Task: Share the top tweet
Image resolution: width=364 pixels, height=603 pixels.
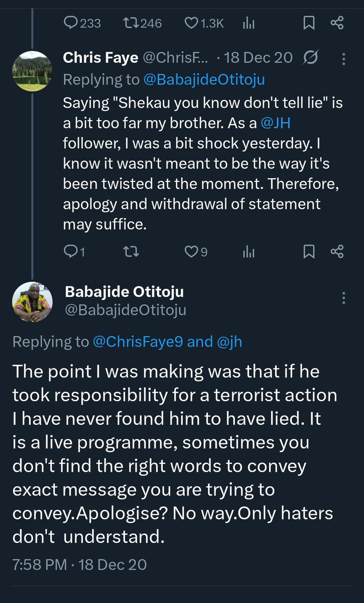Action: click(x=337, y=23)
